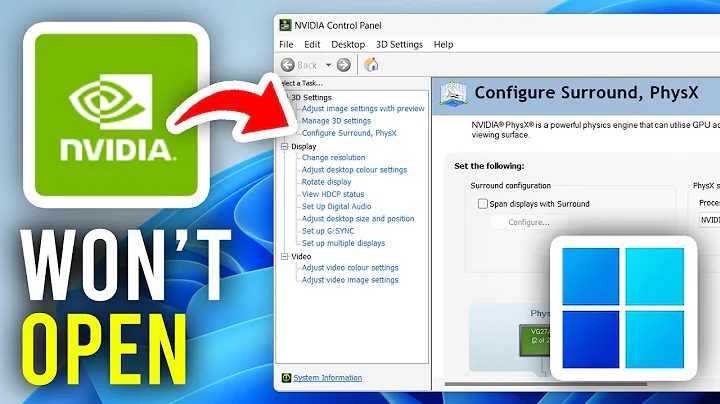Click the Configure... button
Viewport: 720px width, 404px height.
click(x=529, y=222)
